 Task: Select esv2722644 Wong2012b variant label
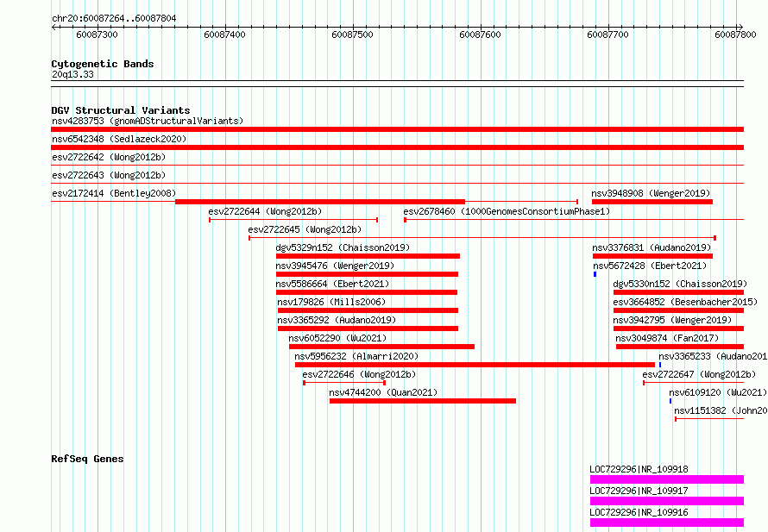click(x=265, y=211)
